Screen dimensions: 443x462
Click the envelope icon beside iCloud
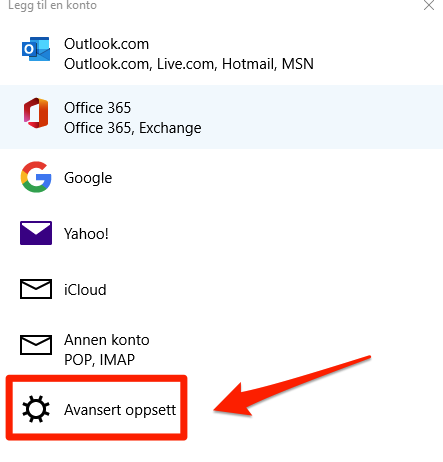[x=36, y=289]
